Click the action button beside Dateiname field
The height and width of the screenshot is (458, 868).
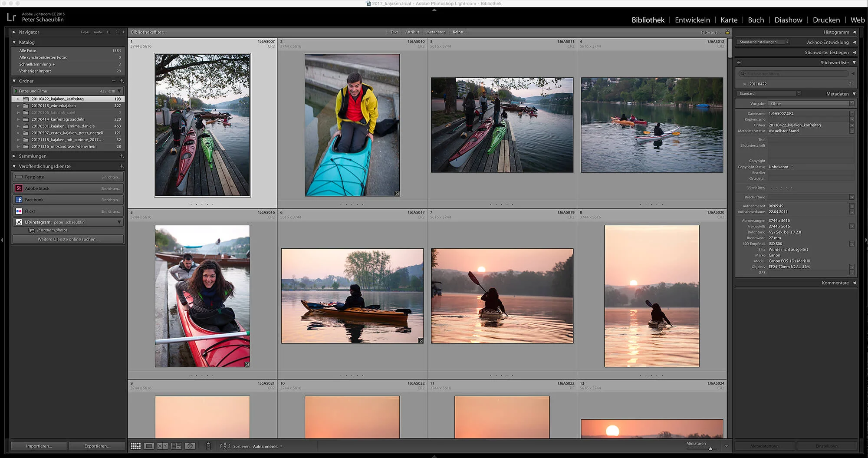click(852, 114)
